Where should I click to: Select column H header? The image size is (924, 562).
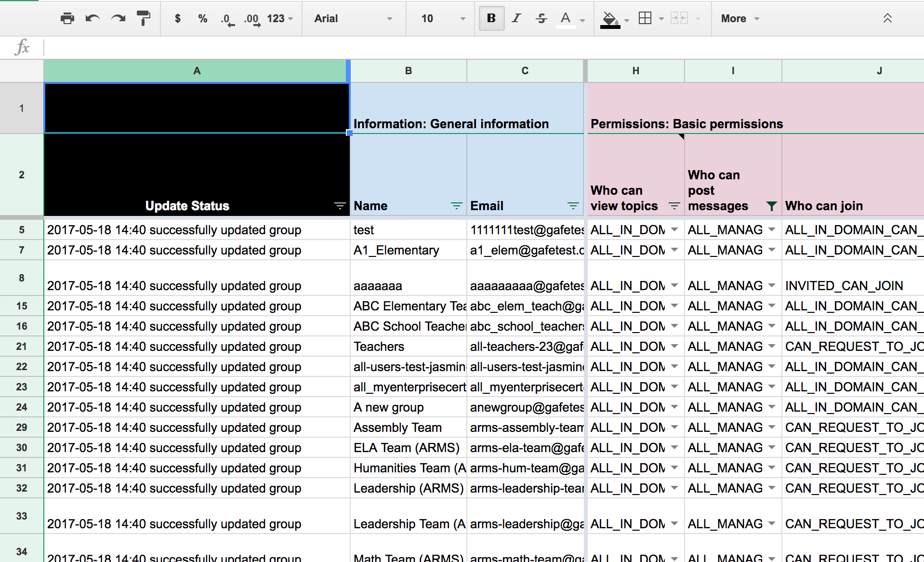[635, 71]
